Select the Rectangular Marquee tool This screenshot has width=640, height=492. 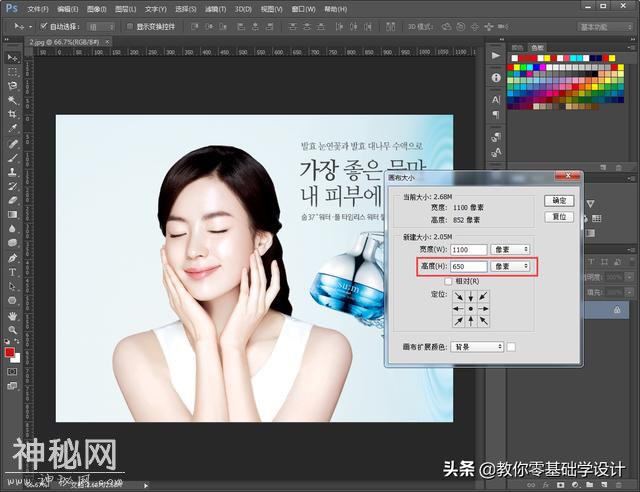[13, 72]
